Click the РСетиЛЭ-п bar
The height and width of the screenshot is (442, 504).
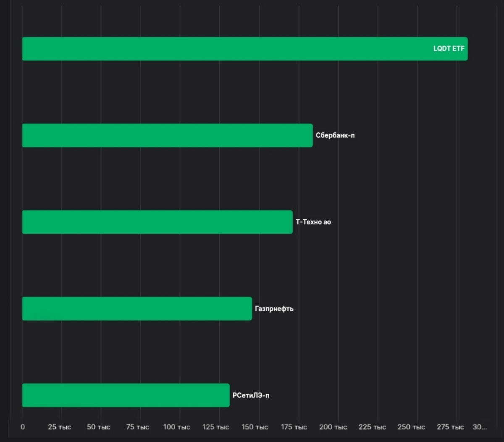126,395
